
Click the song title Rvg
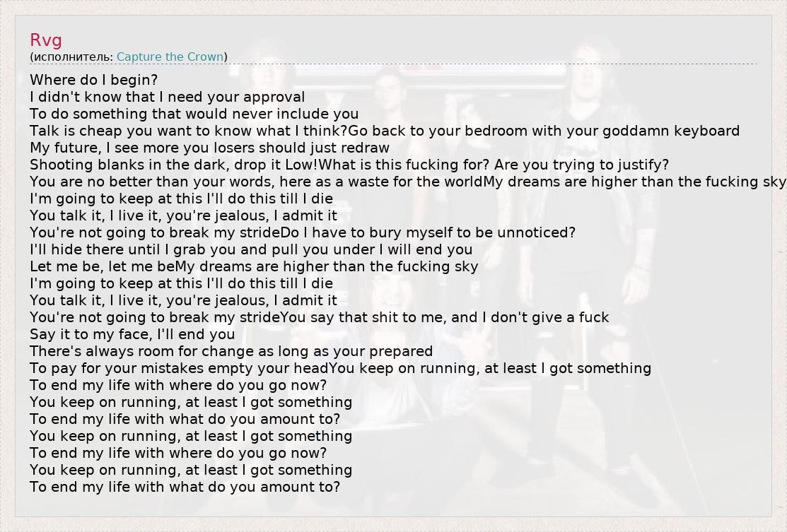[x=46, y=40]
